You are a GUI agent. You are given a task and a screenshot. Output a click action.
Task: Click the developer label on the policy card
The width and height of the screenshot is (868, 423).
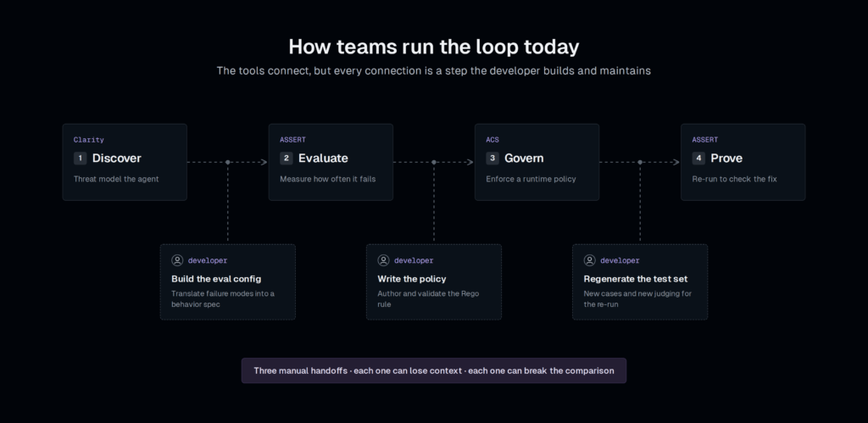pyautogui.click(x=414, y=261)
